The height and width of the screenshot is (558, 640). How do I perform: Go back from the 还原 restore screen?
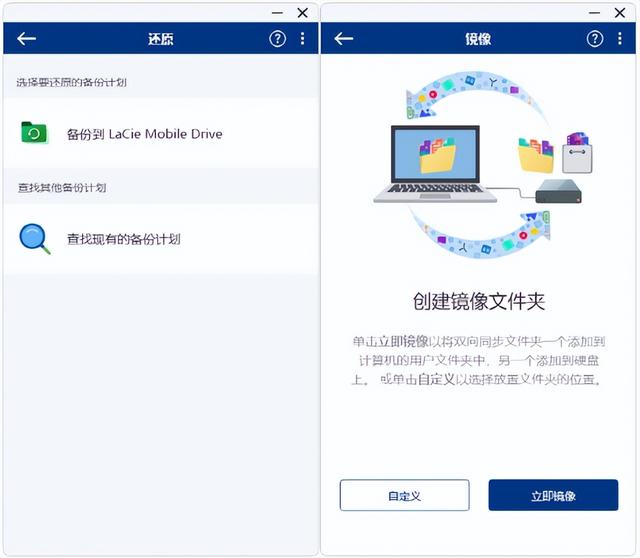tap(27, 39)
